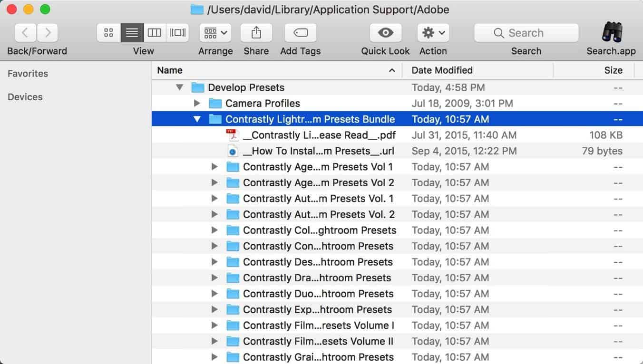
Task: Click the Camera Profiles folder icon
Action: (x=215, y=103)
